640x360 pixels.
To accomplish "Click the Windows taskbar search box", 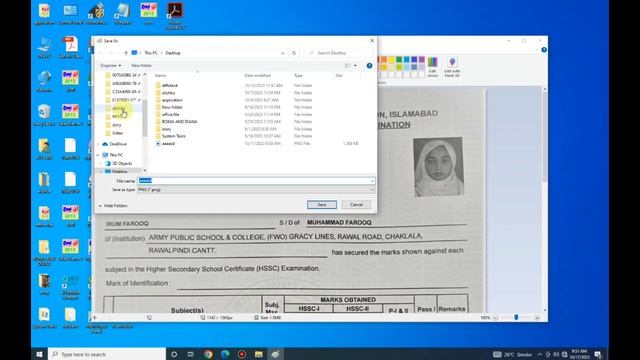I will click(x=107, y=354).
